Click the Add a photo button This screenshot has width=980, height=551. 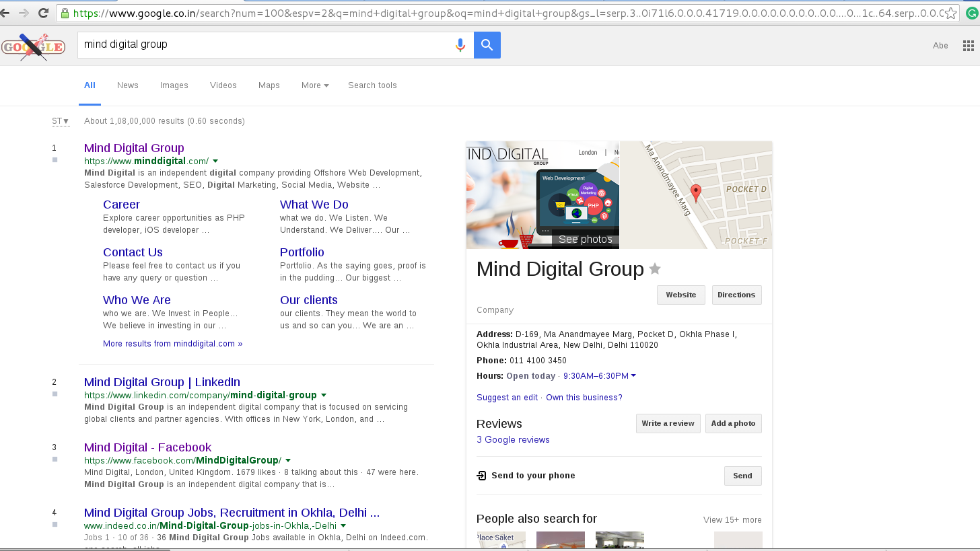733,423
